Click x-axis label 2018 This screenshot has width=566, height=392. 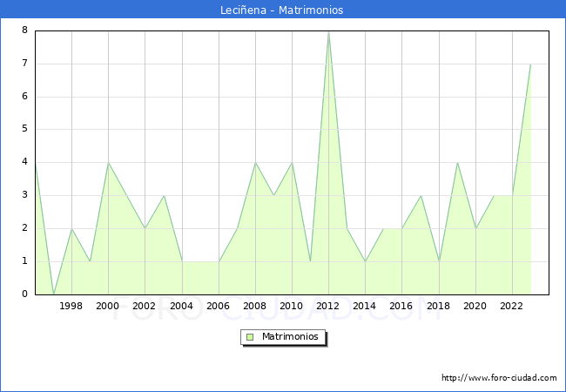[439, 306]
